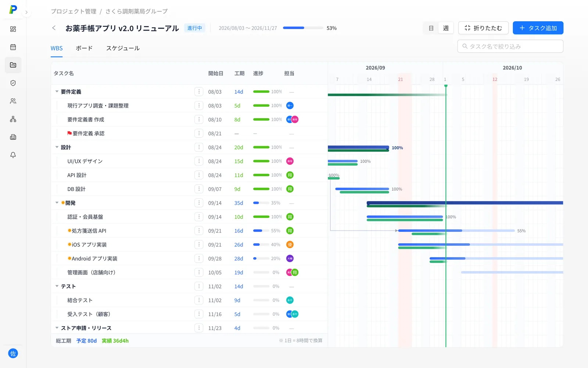Screen dimensions: 588x368
Task: Select the project folder sidebar icon
Action: pyautogui.click(x=13, y=65)
